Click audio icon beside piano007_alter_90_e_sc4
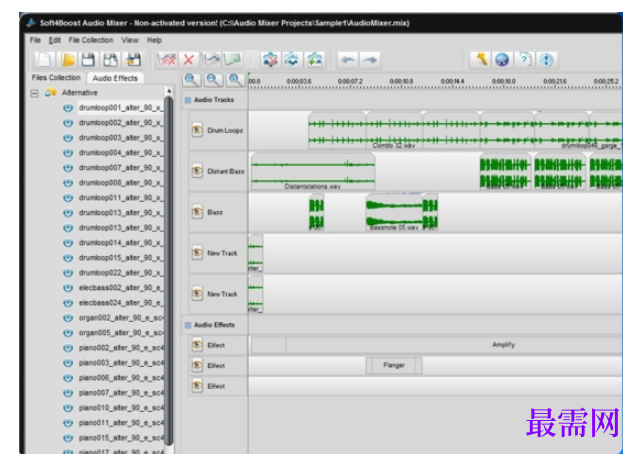 click(68, 393)
